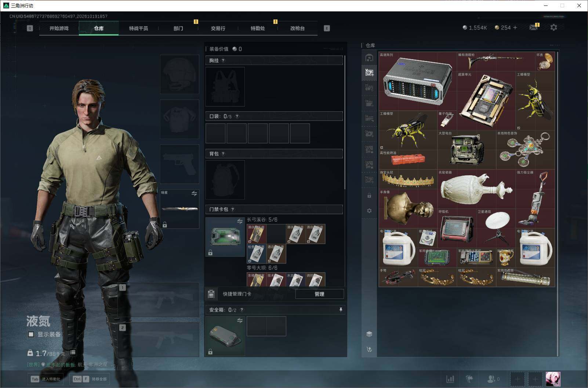Screen dimensions: 588x388
Task: Open the 部门 tab
Action: (x=178, y=28)
